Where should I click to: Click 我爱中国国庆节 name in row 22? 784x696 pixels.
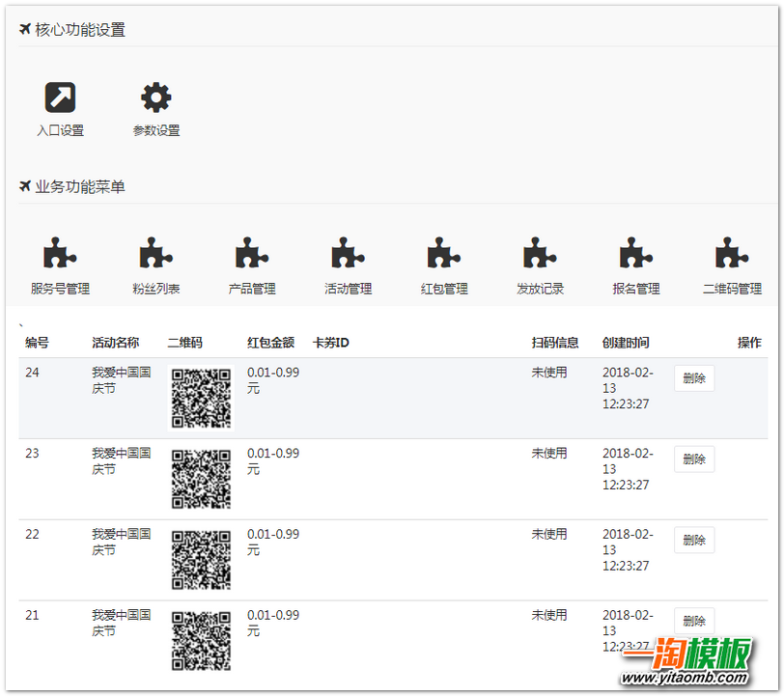click(122, 543)
